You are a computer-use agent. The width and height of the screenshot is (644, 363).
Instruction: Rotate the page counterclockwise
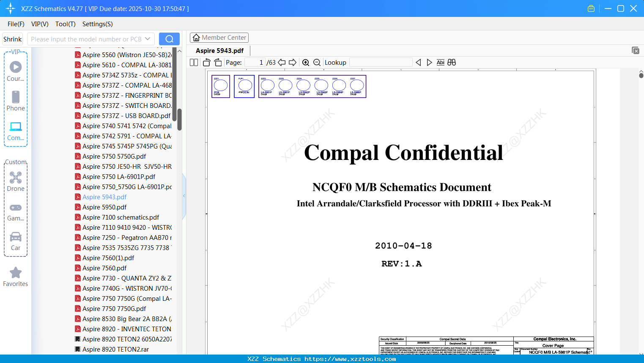point(207,63)
